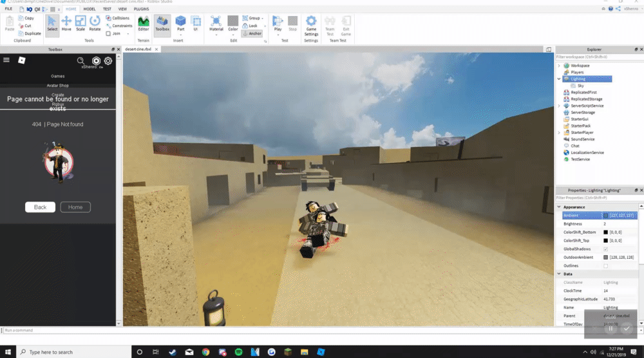Click the OutdoorAmbient color swatch
Viewport: 644px width, 358px height.
coord(605,258)
